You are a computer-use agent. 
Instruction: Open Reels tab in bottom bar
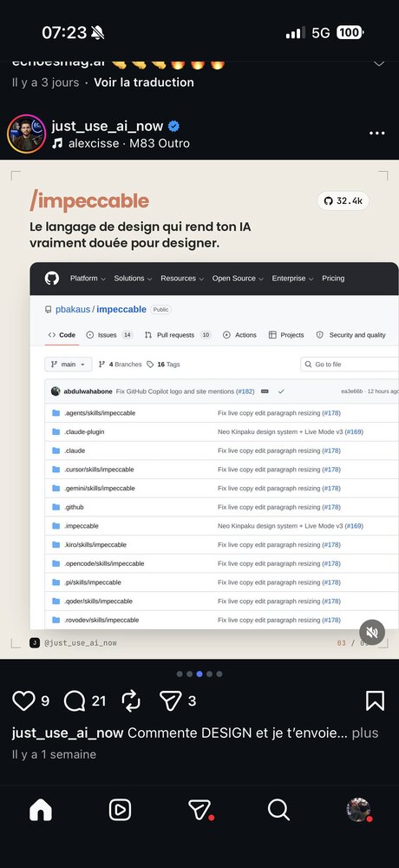click(120, 810)
